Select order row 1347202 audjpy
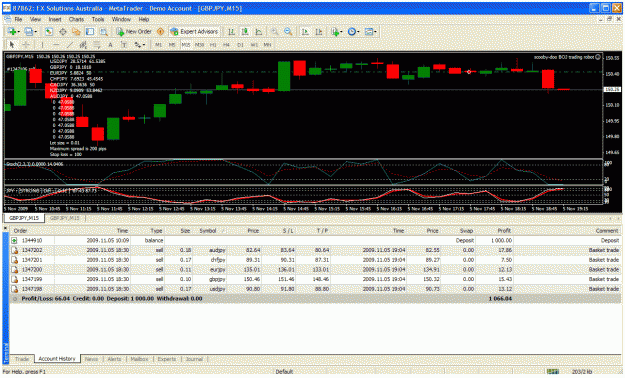Viewport: 625px width, 378px height. pos(315,250)
